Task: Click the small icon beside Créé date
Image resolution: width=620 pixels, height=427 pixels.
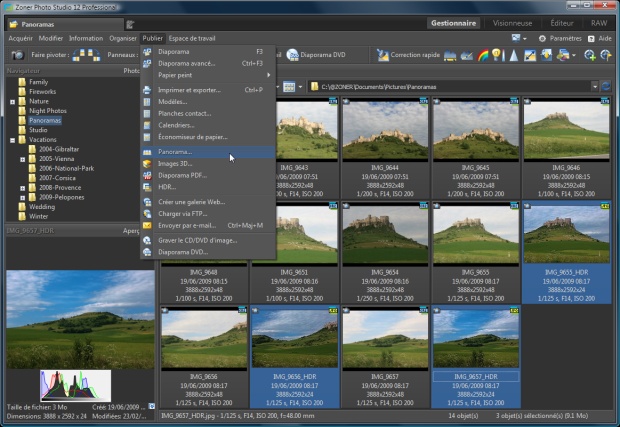Action: tap(151, 406)
